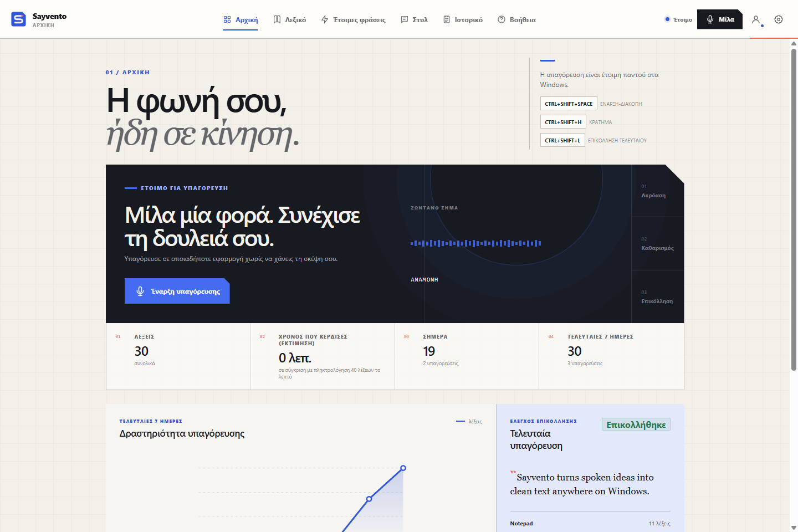Viewport: 798px width, 532px height.
Task: Click the scrollbar up arrow
Action: [794, 43]
